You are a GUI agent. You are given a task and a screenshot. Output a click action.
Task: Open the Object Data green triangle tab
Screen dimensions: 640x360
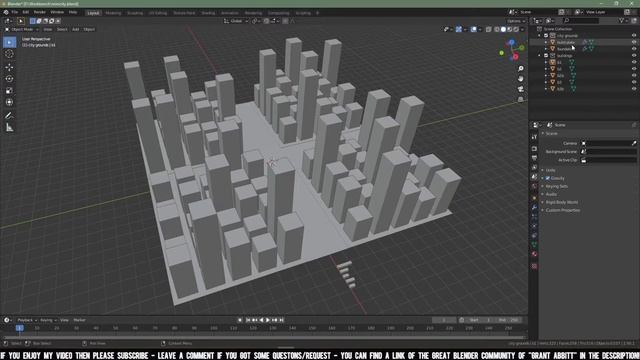point(534,244)
